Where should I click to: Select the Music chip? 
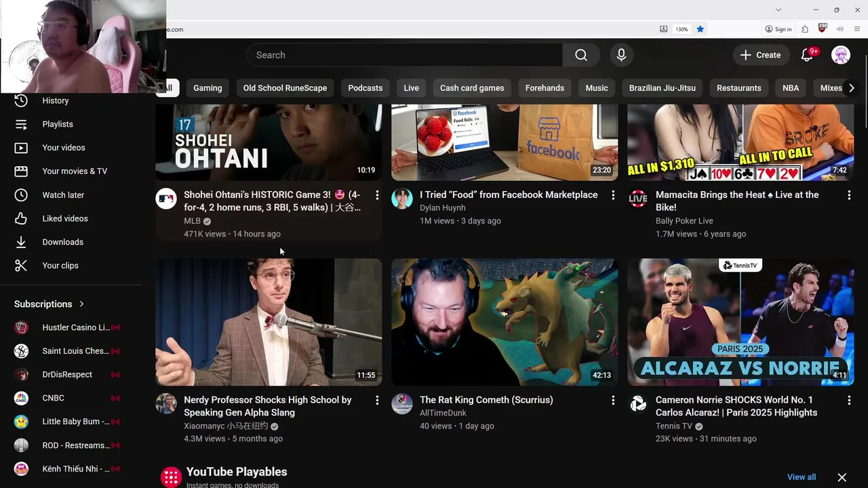(x=597, y=88)
